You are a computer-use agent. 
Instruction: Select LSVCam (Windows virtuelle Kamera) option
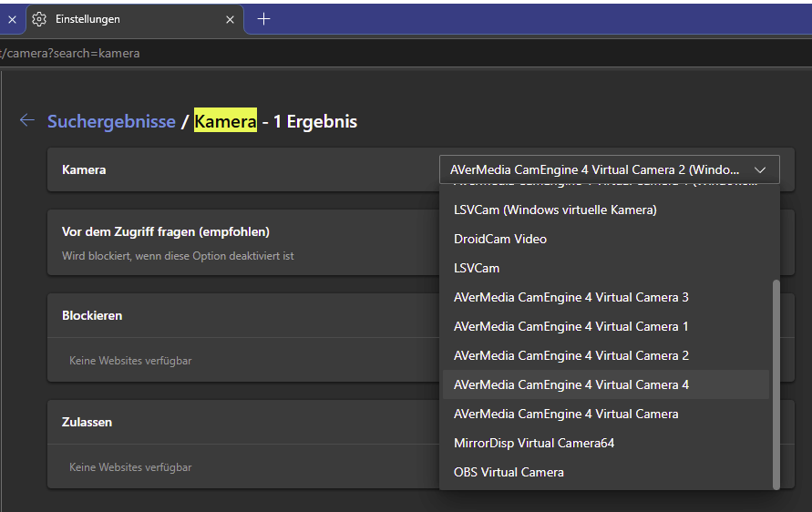click(606, 210)
